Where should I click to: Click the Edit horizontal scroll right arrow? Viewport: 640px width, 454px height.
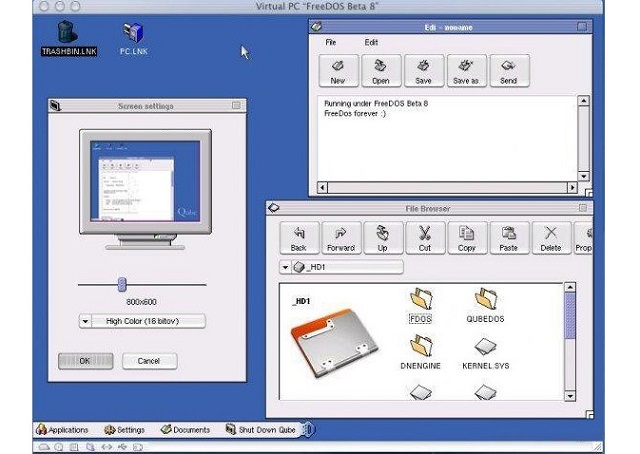572,187
